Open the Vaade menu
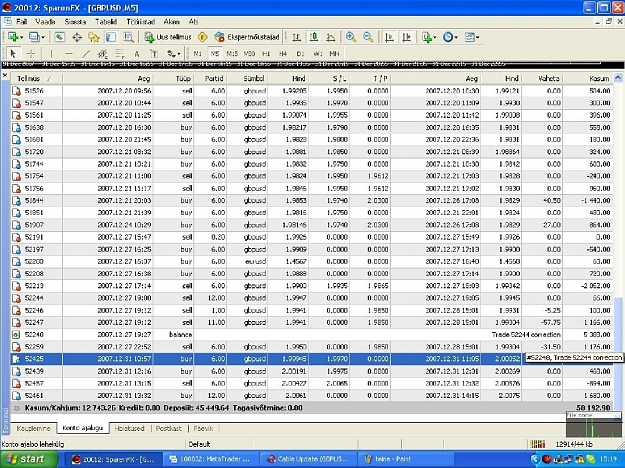The width and height of the screenshot is (625, 468). (45, 22)
